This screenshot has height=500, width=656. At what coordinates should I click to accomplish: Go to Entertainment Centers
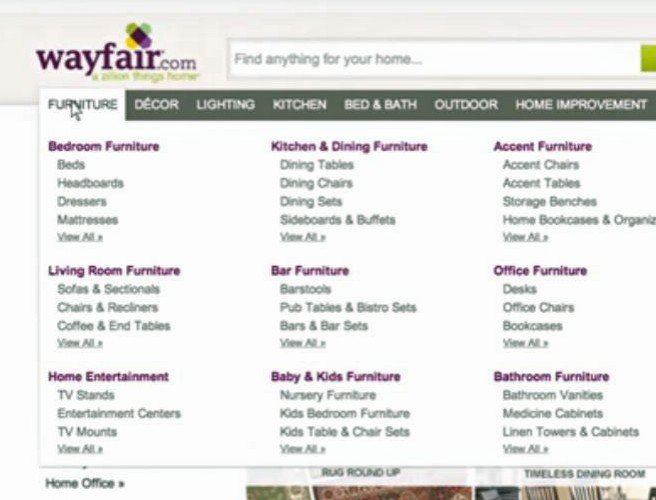coord(119,413)
